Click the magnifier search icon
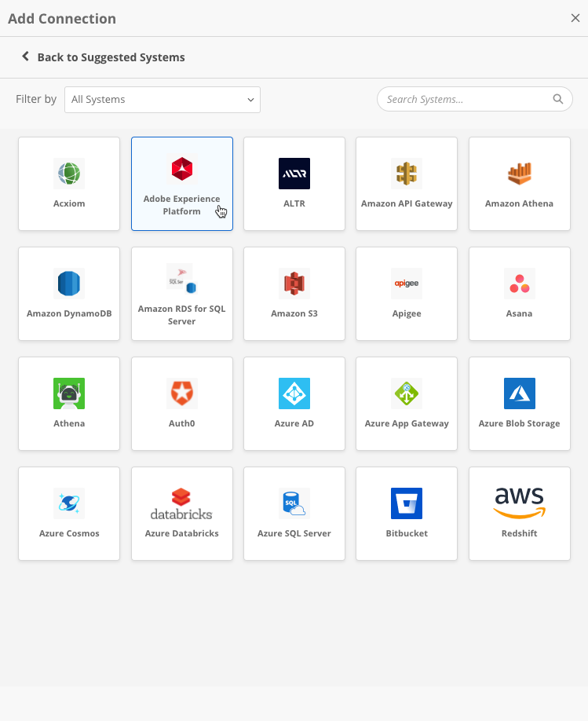 (x=558, y=100)
